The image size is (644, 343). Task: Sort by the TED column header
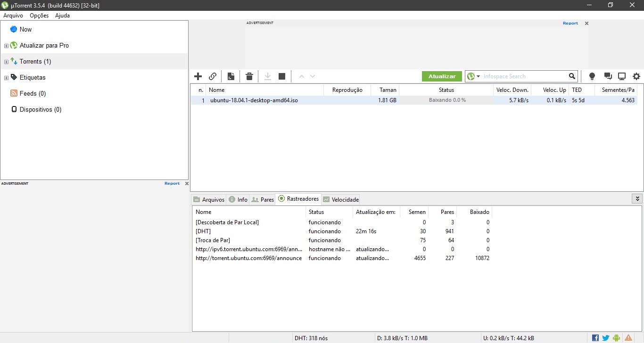coord(581,90)
